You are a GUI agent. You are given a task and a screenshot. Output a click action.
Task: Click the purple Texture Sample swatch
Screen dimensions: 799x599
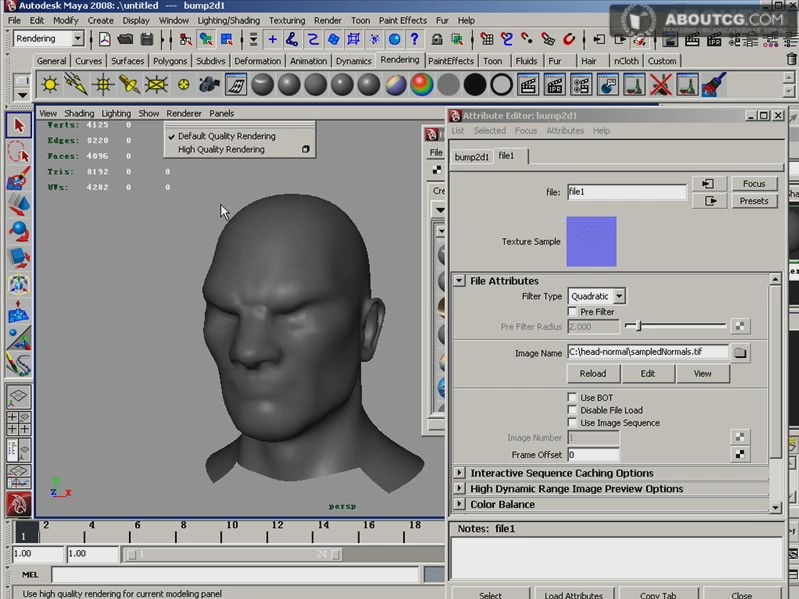coord(591,241)
